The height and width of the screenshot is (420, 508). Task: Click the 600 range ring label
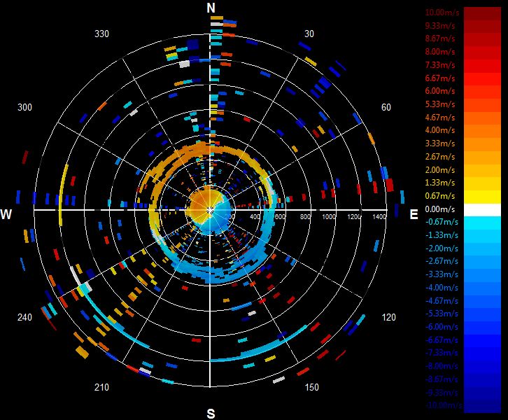coord(280,216)
